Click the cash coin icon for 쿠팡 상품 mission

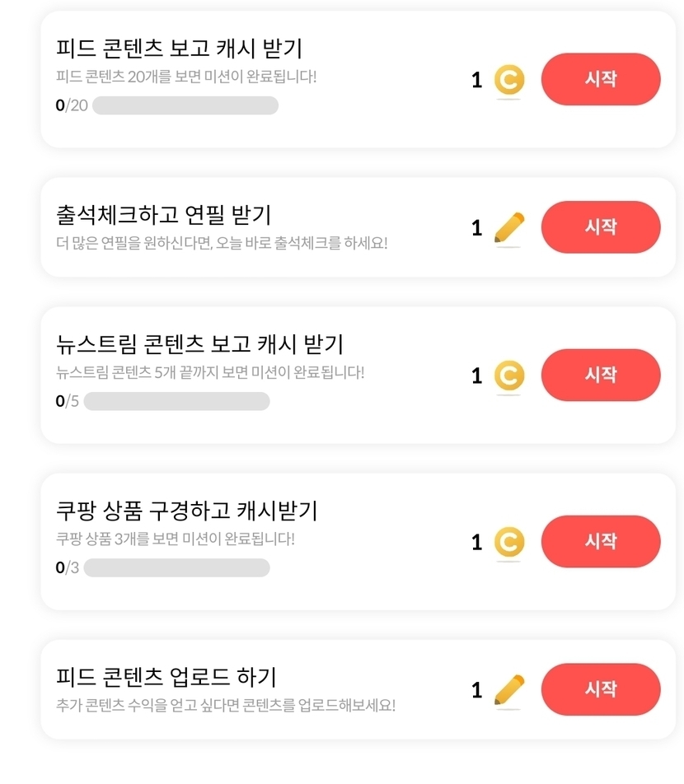[509, 542]
